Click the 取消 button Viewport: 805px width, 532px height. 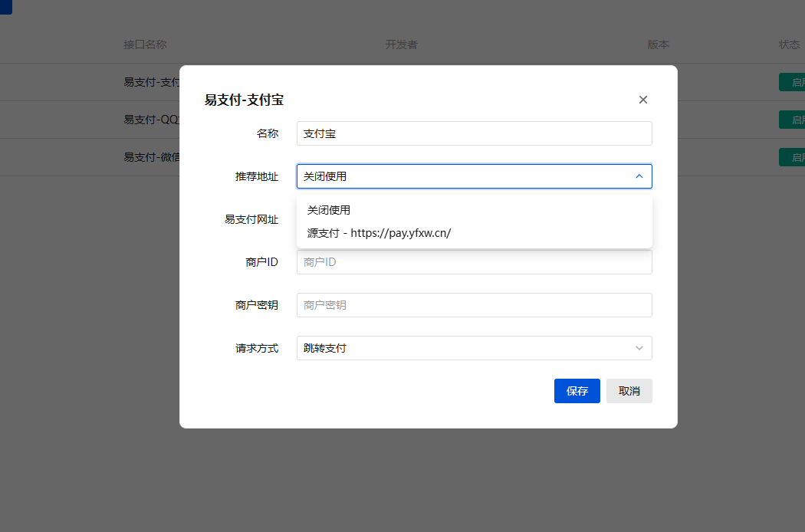[x=629, y=391]
